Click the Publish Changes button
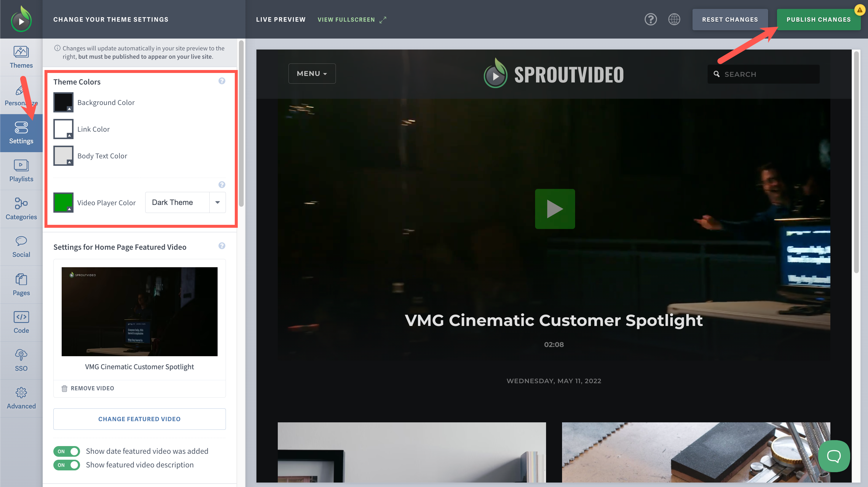 pyautogui.click(x=819, y=19)
